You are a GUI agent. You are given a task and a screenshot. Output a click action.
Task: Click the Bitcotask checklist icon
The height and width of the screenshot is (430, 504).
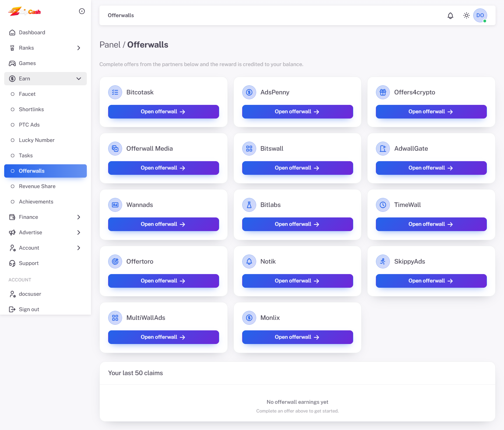coord(115,92)
